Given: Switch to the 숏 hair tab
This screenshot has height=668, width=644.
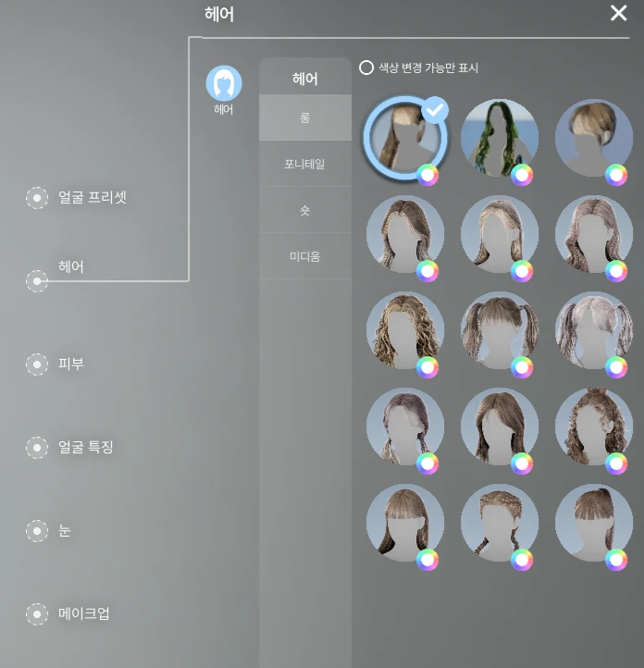Looking at the screenshot, I should [304, 210].
